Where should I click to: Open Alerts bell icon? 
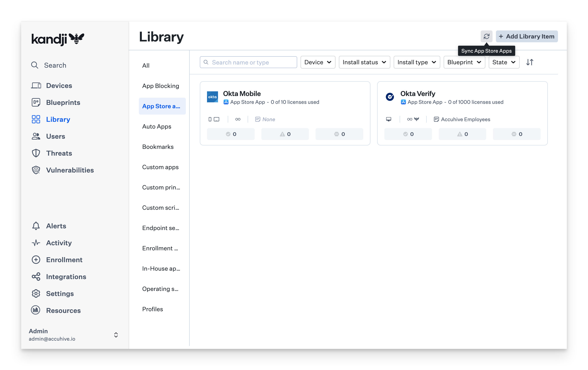pyautogui.click(x=36, y=226)
